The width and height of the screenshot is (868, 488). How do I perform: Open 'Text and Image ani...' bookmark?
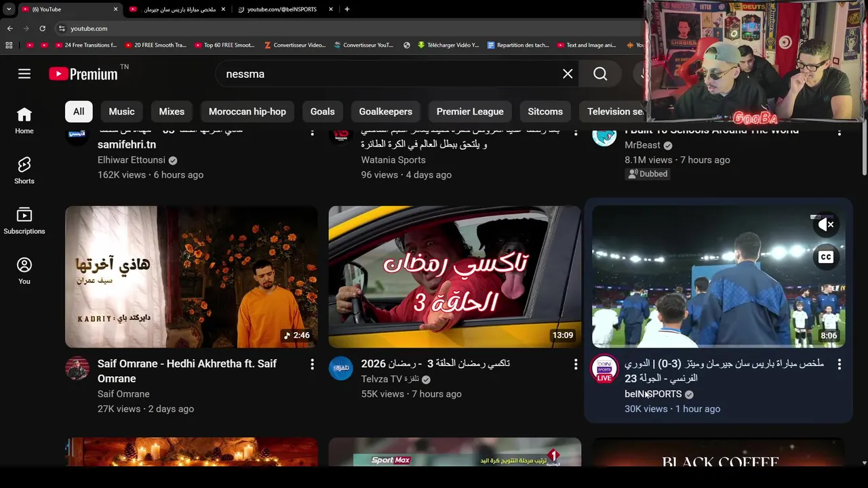coord(587,45)
